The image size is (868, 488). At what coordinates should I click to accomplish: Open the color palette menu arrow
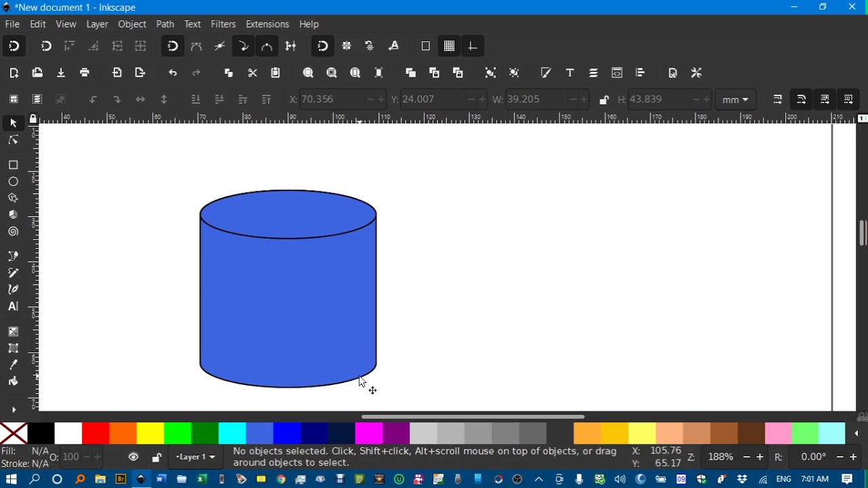click(856, 434)
